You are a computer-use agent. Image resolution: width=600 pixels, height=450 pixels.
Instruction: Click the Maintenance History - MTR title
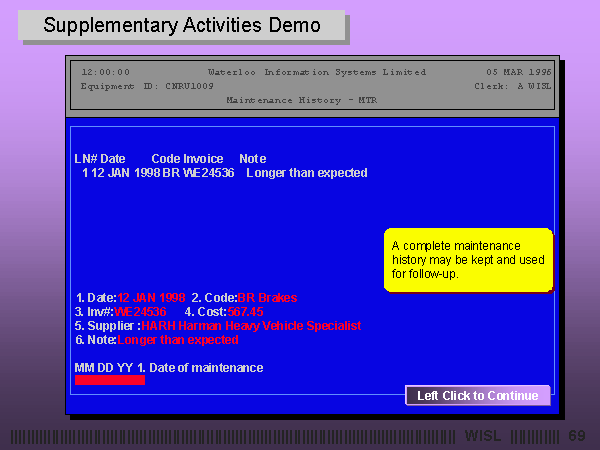coord(302,100)
